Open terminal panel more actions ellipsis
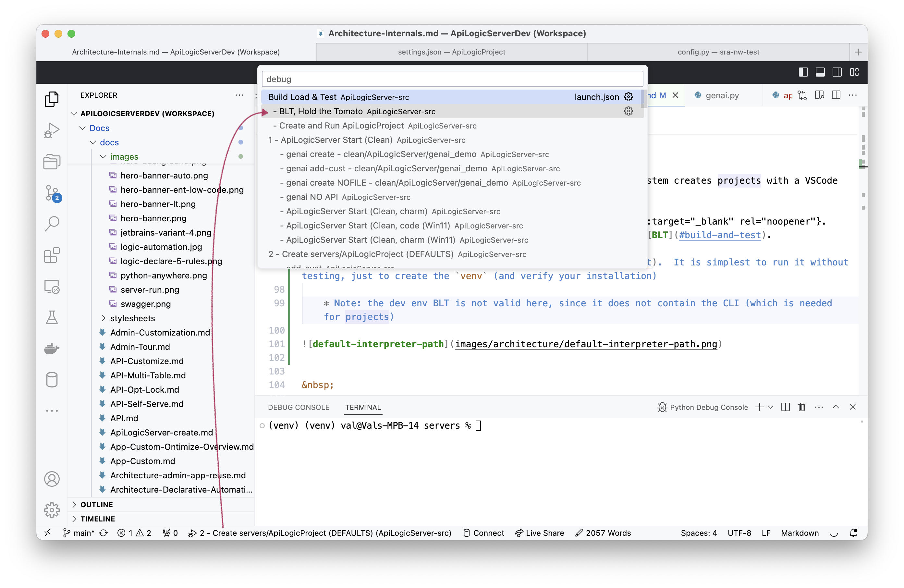Viewport: 904px width, 588px height. pyautogui.click(x=819, y=407)
